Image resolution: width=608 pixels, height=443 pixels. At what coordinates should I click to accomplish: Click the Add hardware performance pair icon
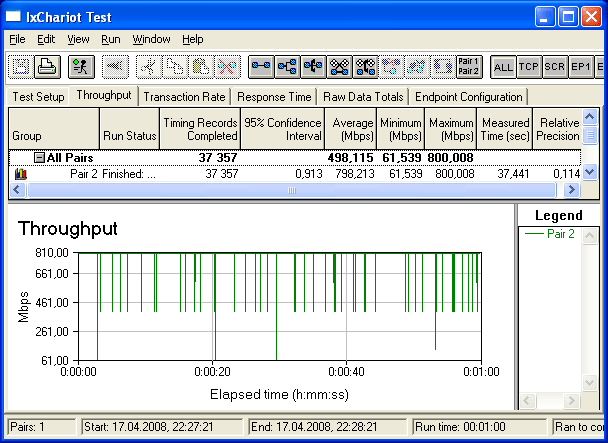tap(313, 67)
